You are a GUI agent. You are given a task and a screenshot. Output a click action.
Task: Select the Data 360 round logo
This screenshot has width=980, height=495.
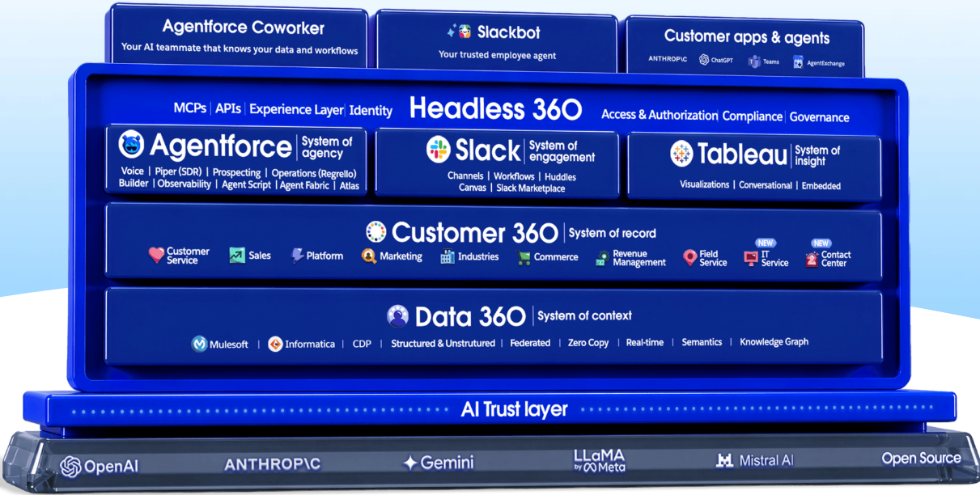[397, 315]
